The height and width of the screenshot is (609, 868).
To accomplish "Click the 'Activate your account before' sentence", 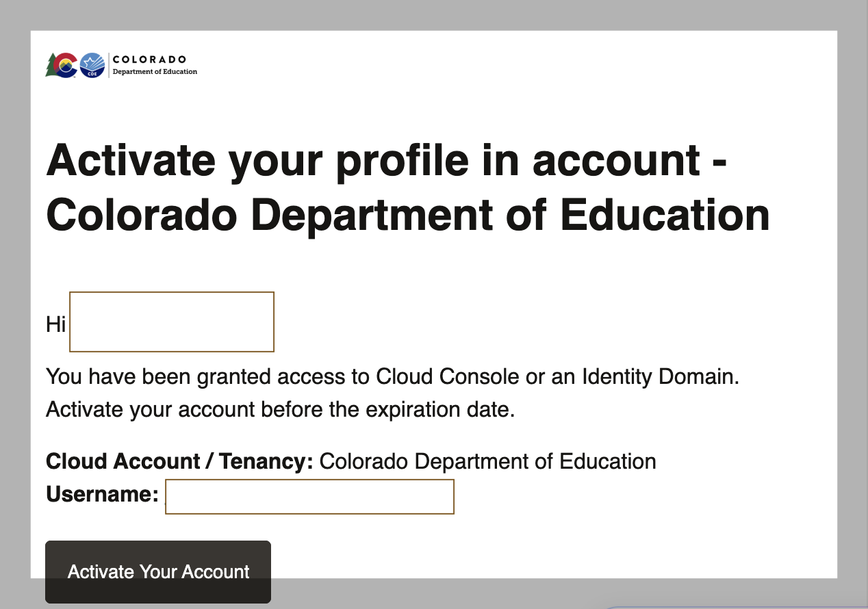I will click(280, 410).
